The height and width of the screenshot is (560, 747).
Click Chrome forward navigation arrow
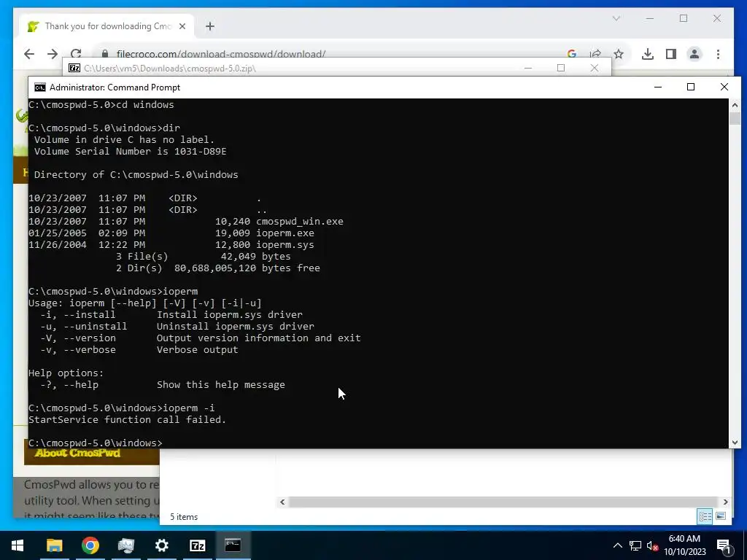coord(53,54)
